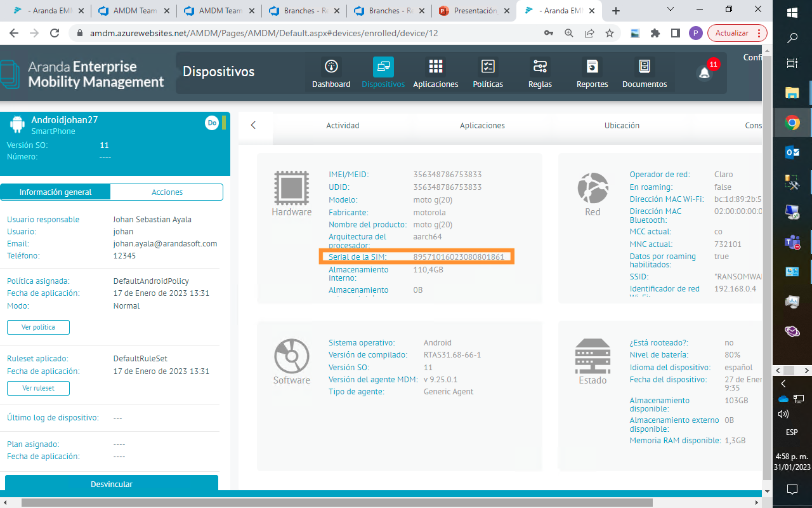
Task: Click the Hardware chip icon
Action: coord(291,187)
